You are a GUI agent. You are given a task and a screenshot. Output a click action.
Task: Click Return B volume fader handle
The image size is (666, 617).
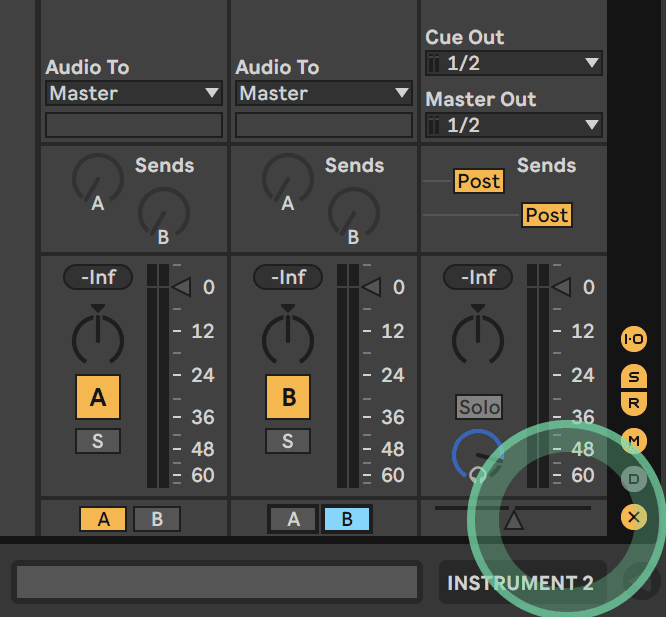click(x=371, y=287)
